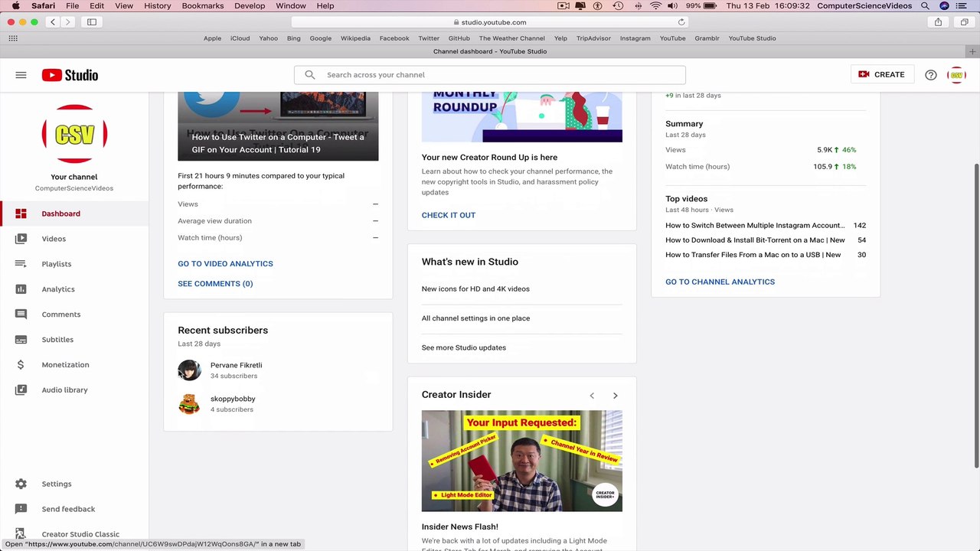Click the Playlists sidebar icon

coord(21,264)
